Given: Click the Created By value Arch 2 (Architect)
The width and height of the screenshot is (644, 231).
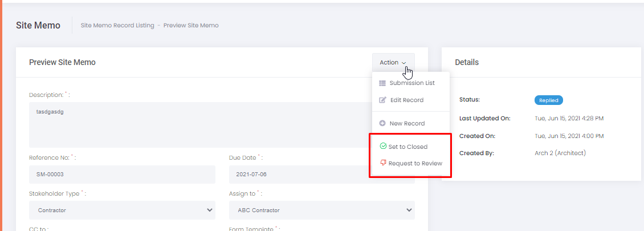Looking at the screenshot, I should pos(560,153).
